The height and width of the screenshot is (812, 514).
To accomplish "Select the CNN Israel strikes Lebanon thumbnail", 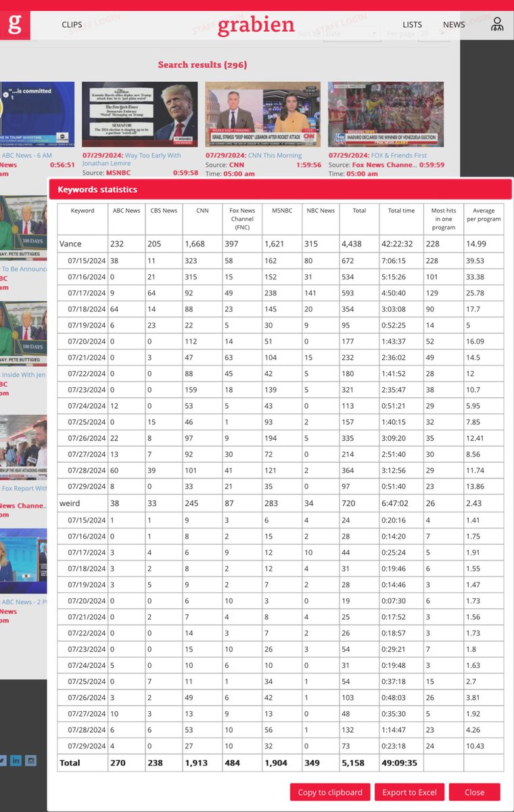I will click(263, 114).
